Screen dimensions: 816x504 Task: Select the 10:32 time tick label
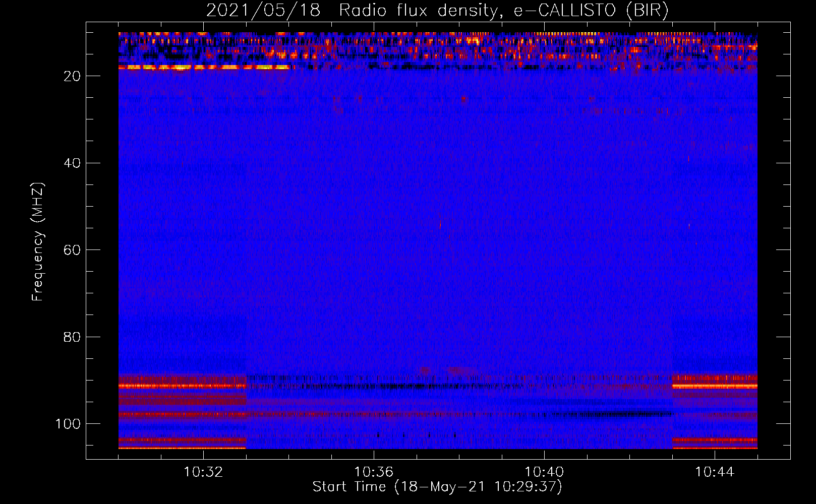(x=203, y=472)
